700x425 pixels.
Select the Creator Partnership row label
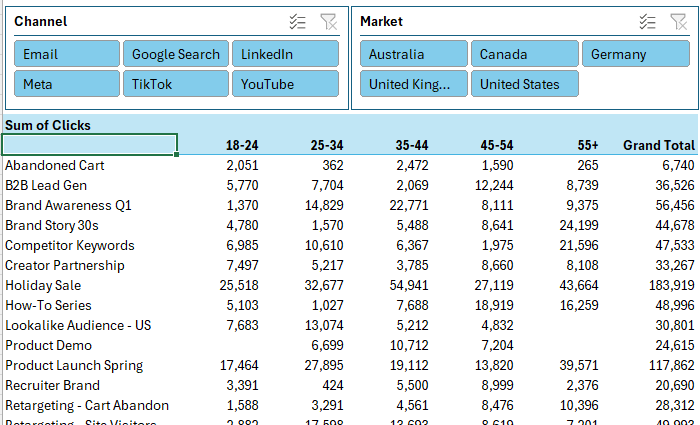coord(65,265)
